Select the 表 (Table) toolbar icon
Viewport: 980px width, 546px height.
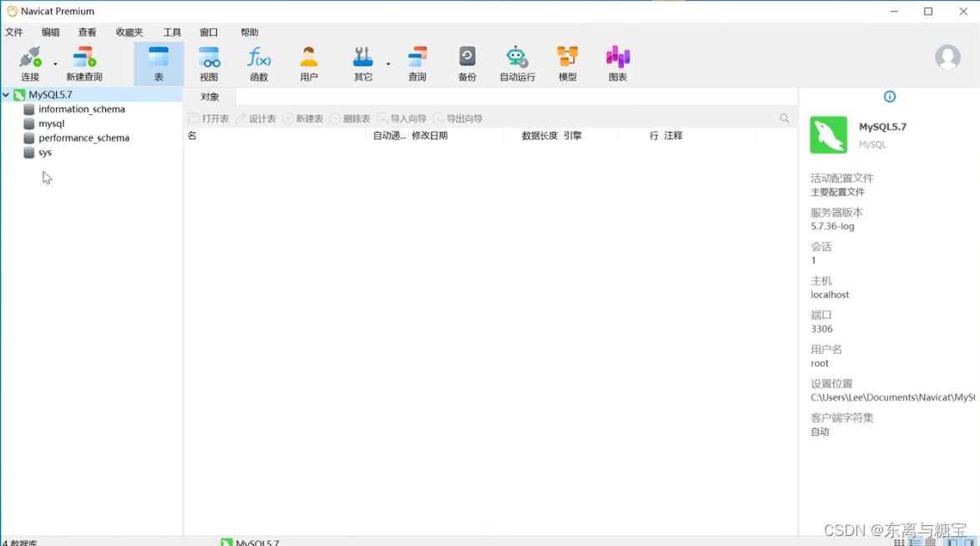pos(159,58)
